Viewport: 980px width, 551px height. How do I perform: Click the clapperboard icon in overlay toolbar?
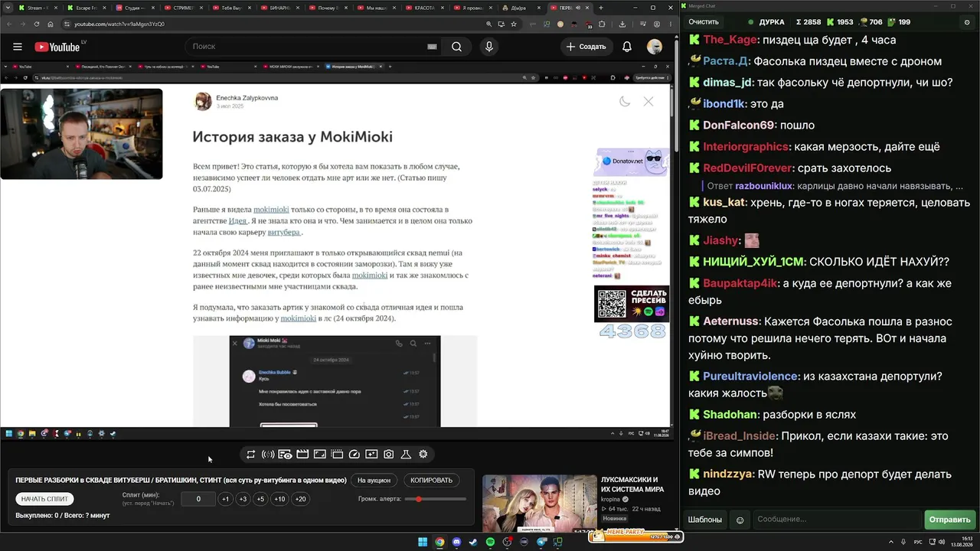tap(302, 455)
